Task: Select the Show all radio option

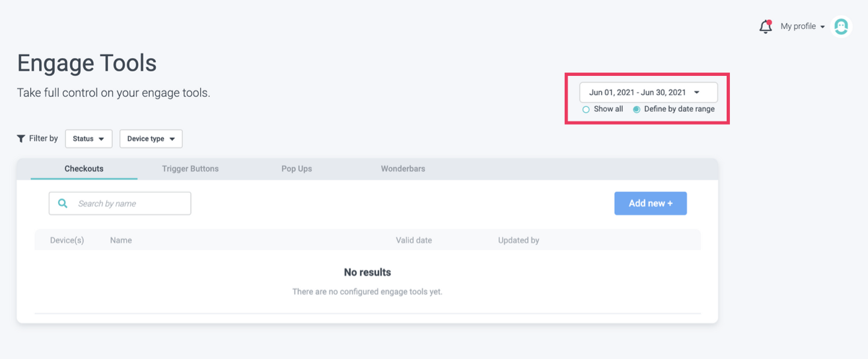Action: 586,110
